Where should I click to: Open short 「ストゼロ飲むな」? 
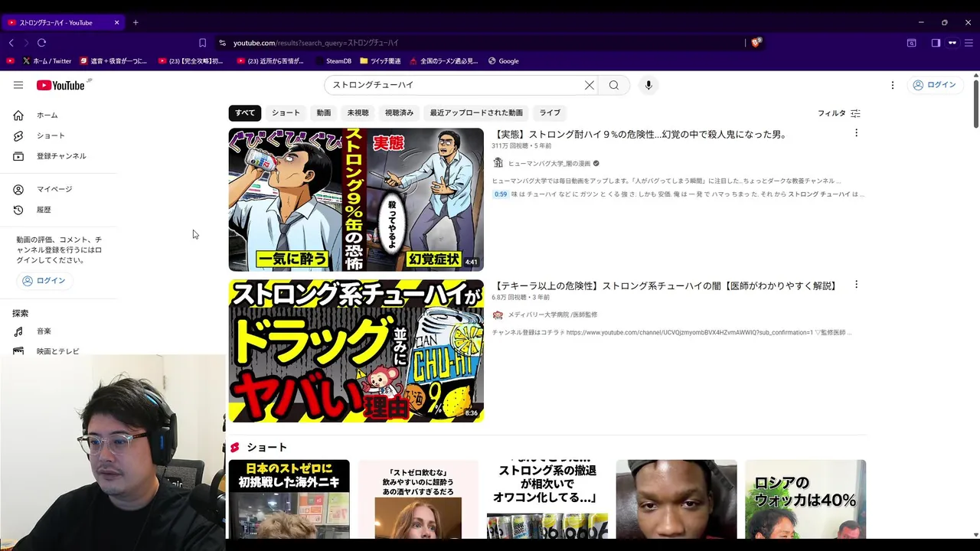coord(418,499)
